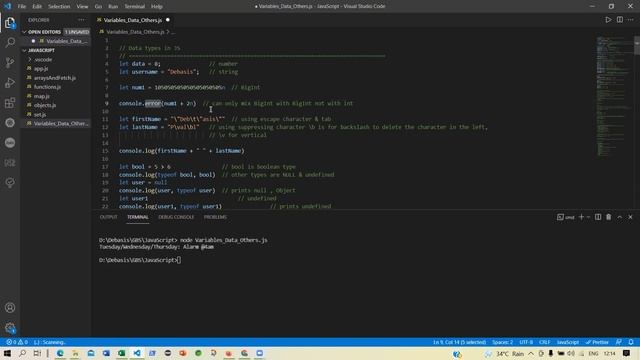
Task: Open the Selection menu
Action: coord(59,7)
